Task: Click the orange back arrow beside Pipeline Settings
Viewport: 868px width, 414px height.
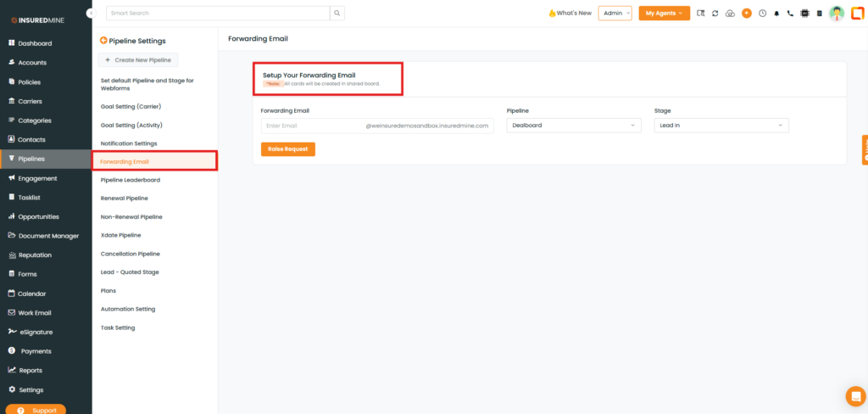Action: 103,41
